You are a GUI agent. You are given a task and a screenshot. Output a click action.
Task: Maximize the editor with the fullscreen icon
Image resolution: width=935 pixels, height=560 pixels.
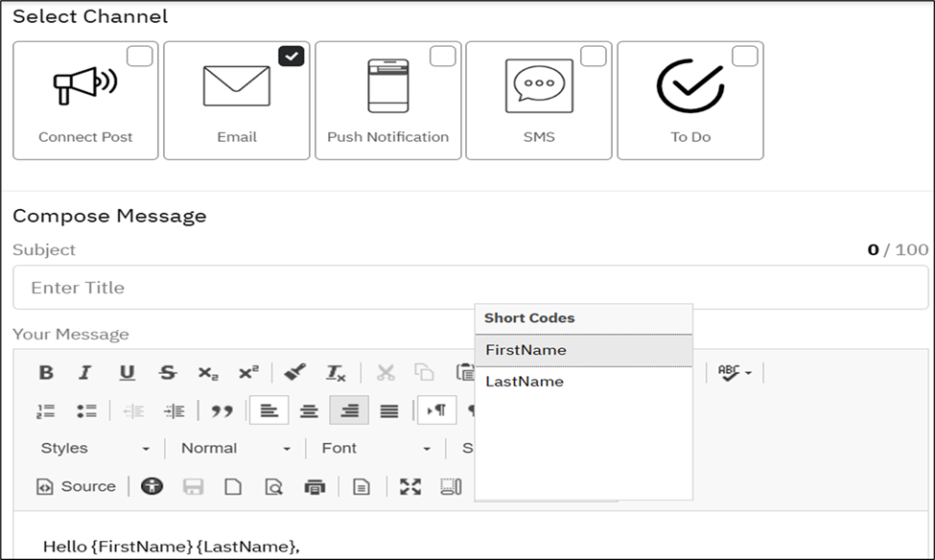tap(410, 487)
